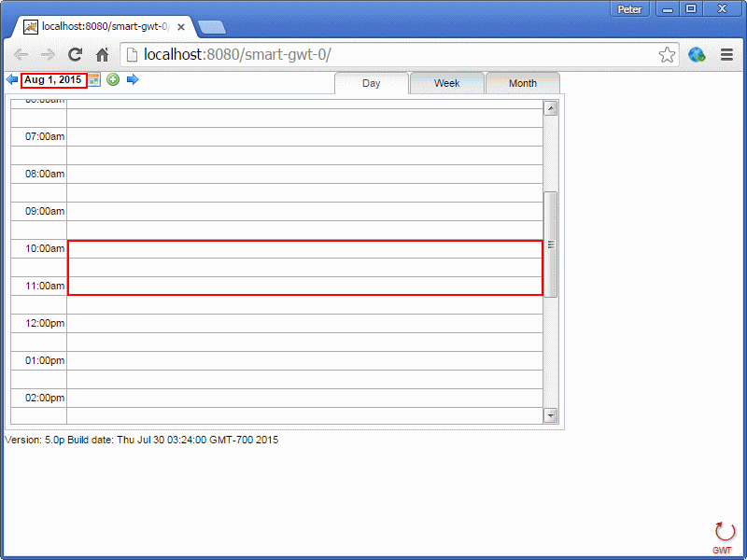The image size is (747, 560).
Task: Open the calendar date chooser icon
Action: [x=95, y=80]
